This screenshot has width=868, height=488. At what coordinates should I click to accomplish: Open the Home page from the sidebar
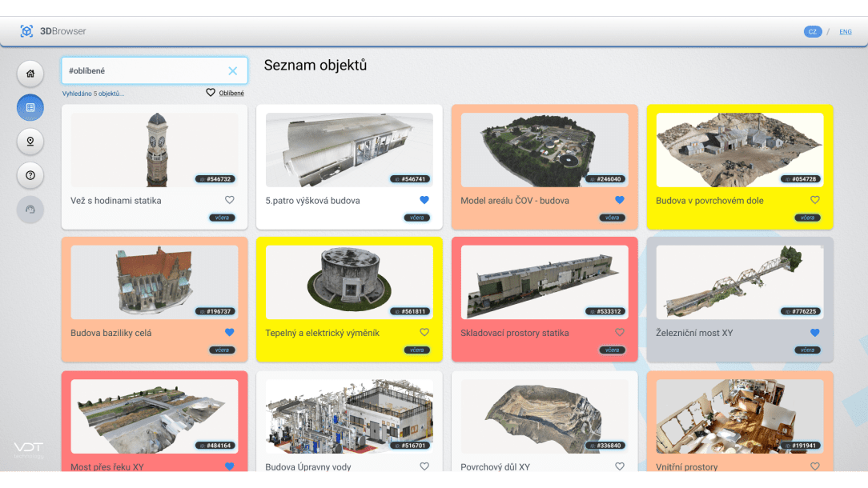[30, 74]
